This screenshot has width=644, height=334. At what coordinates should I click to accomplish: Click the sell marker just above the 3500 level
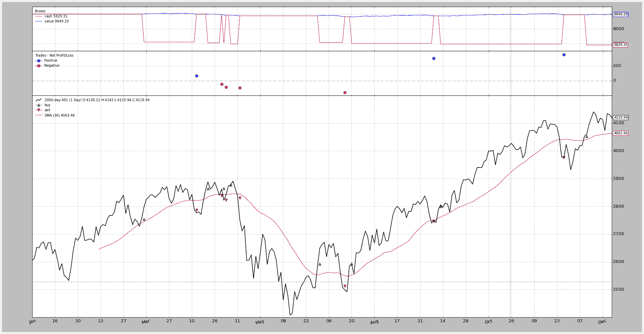pyautogui.click(x=345, y=286)
